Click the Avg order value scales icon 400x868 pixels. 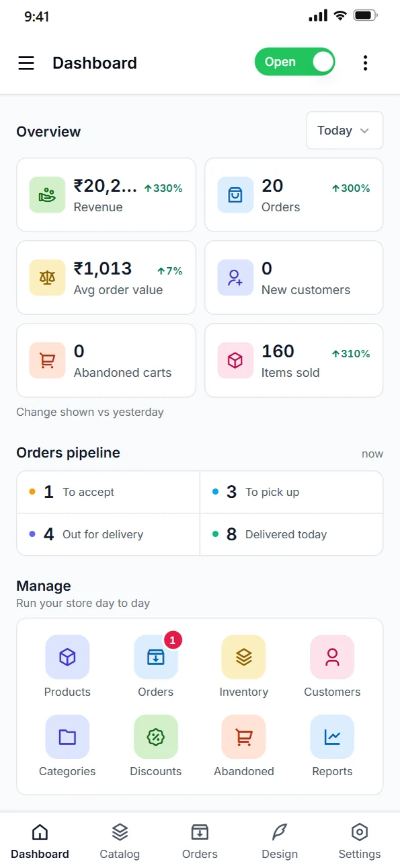click(x=47, y=278)
